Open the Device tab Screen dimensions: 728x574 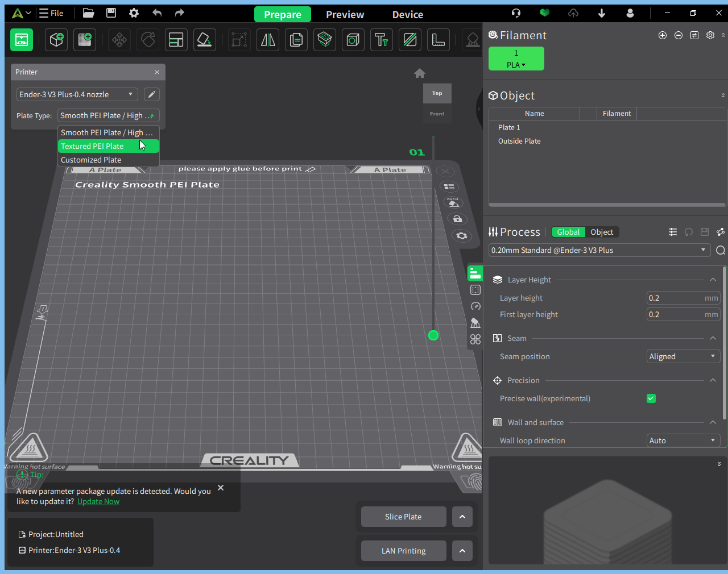(x=408, y=15)
